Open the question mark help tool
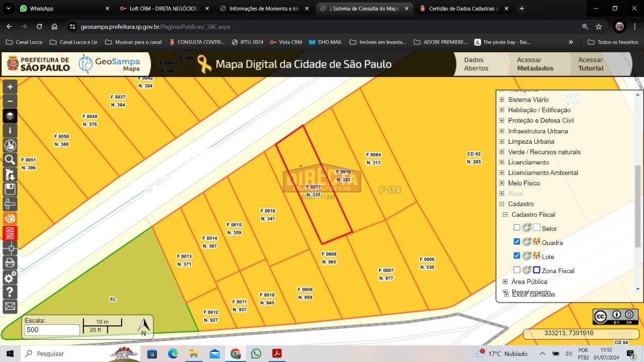This screenshot has width=644, height=362. 10,292
